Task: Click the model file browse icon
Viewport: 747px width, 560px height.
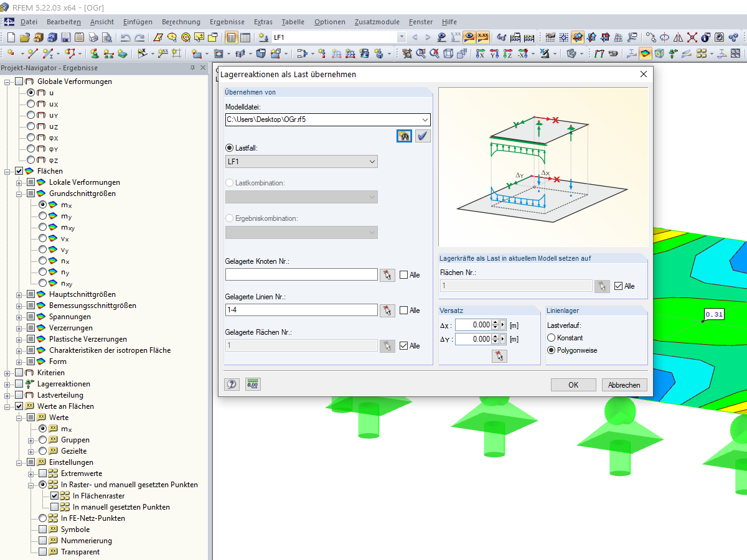Action: pyautogui.click(x=404, y=136)
